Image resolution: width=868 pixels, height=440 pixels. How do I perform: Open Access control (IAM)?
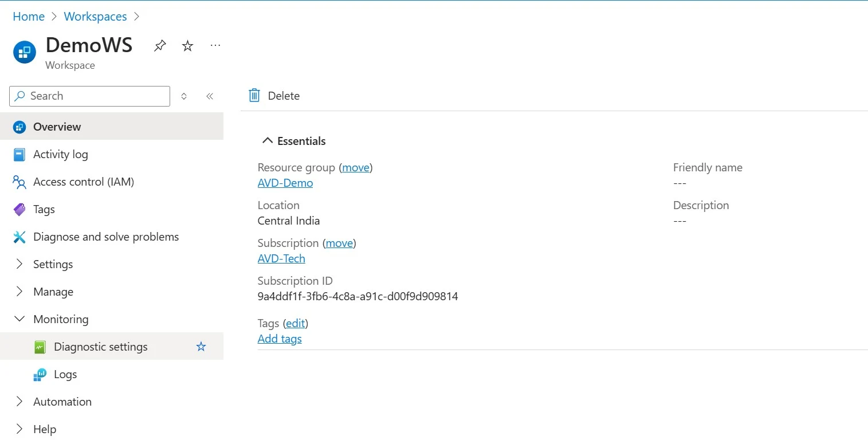pos(112,182)
